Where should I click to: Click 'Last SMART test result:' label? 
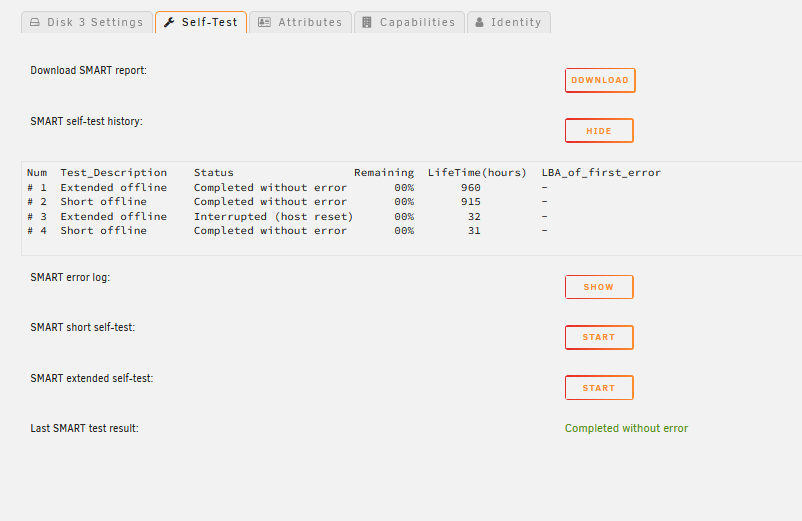[84, 428]
